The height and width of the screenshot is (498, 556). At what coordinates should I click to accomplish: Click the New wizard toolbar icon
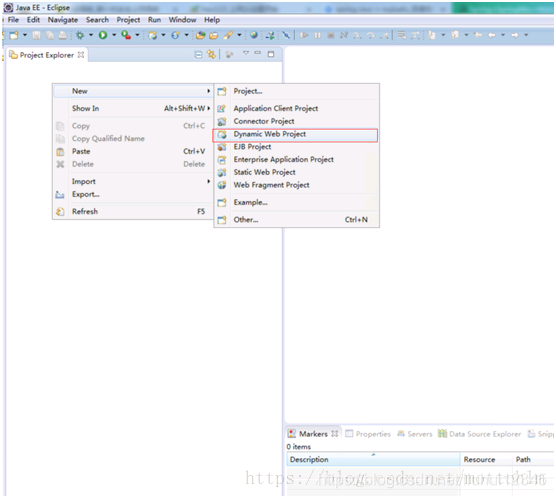click(14, 35)
